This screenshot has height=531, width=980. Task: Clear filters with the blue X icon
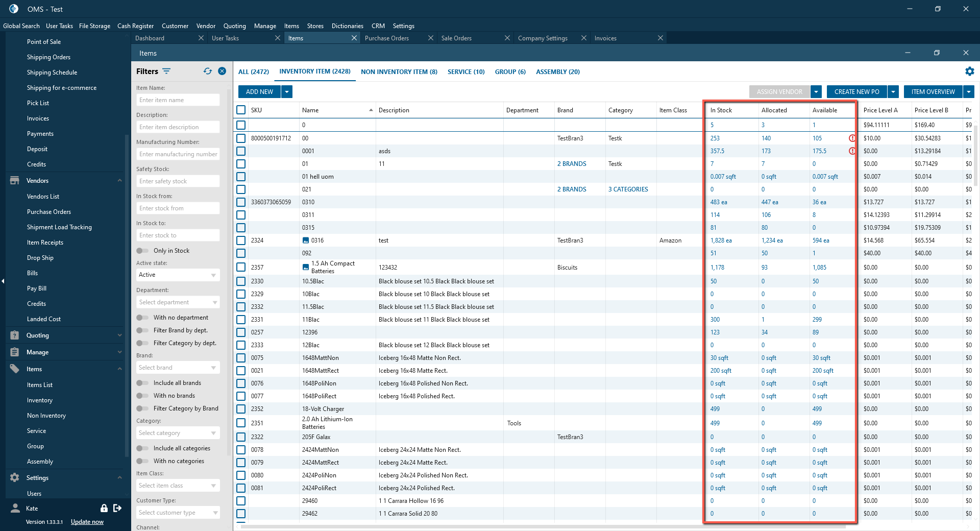[x=222, y=71]
